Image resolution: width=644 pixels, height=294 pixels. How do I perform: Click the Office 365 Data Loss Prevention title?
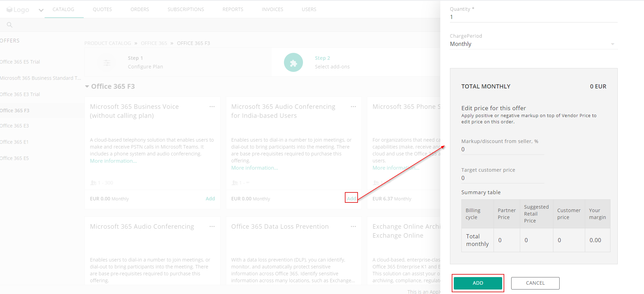click(280, 227)
